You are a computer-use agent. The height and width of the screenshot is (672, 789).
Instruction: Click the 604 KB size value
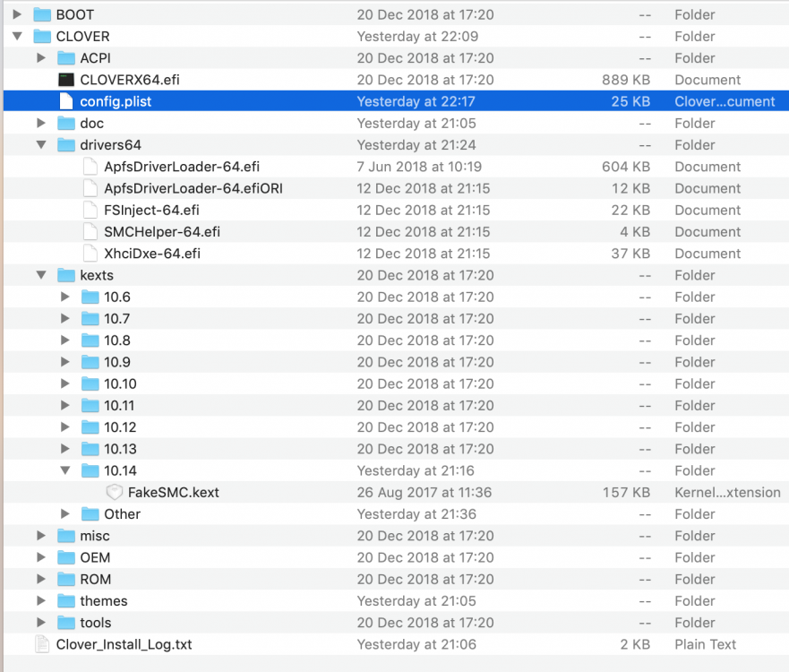pos(626,167)
